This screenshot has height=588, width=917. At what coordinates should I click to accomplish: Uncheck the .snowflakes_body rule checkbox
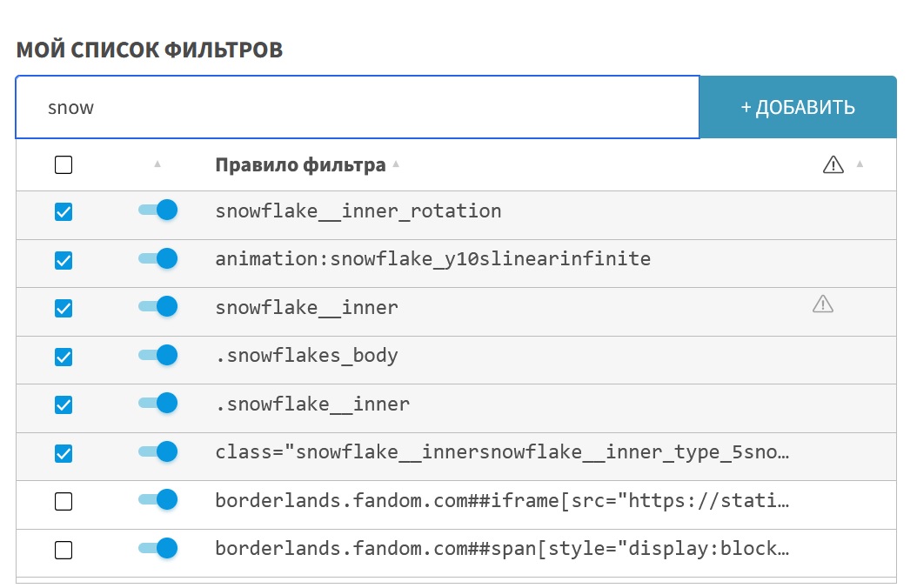(x=64, y=357)
